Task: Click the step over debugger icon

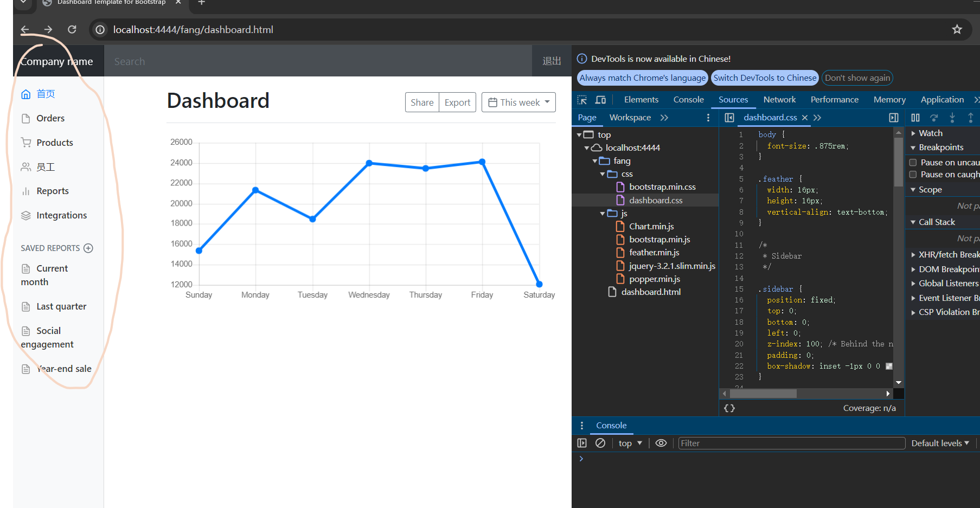Action: tap(934, 118)
